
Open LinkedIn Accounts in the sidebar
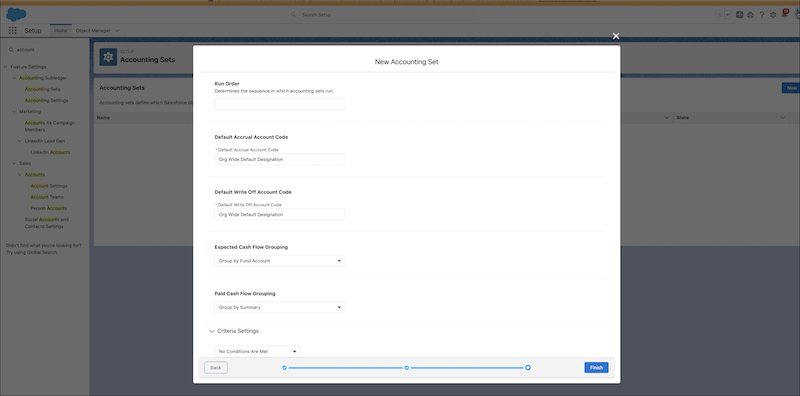[x=50, y=152]
